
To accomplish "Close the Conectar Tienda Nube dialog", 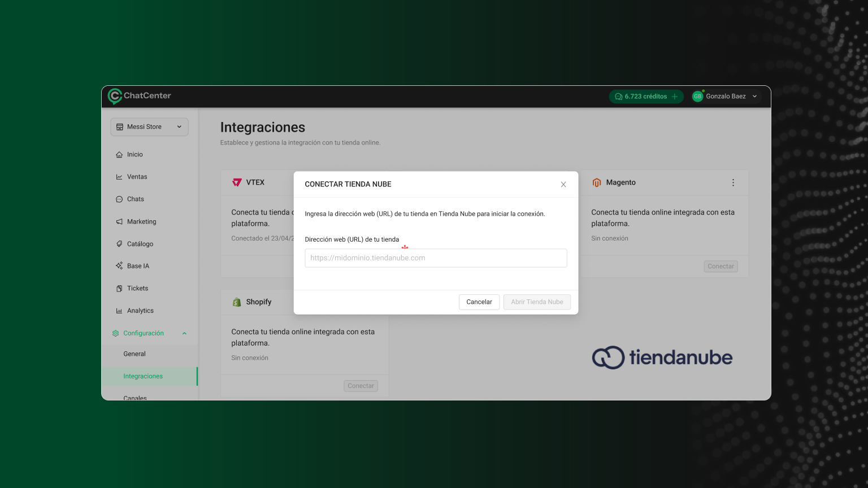I will click(563, 185).
